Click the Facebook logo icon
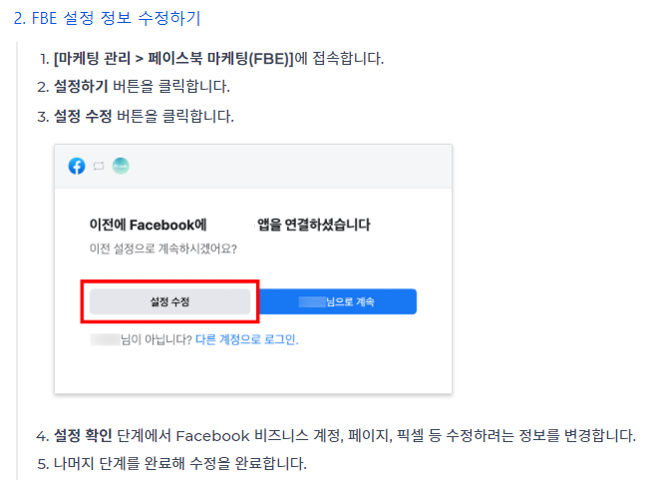This screenshot has height=480, width=656. (x=77, y=166)
